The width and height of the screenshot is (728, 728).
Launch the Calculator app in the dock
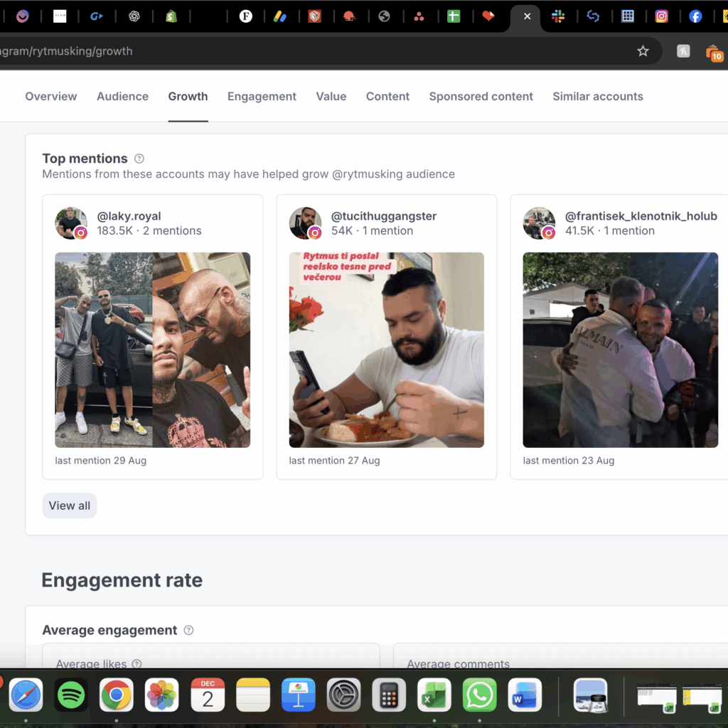point(389,695)
